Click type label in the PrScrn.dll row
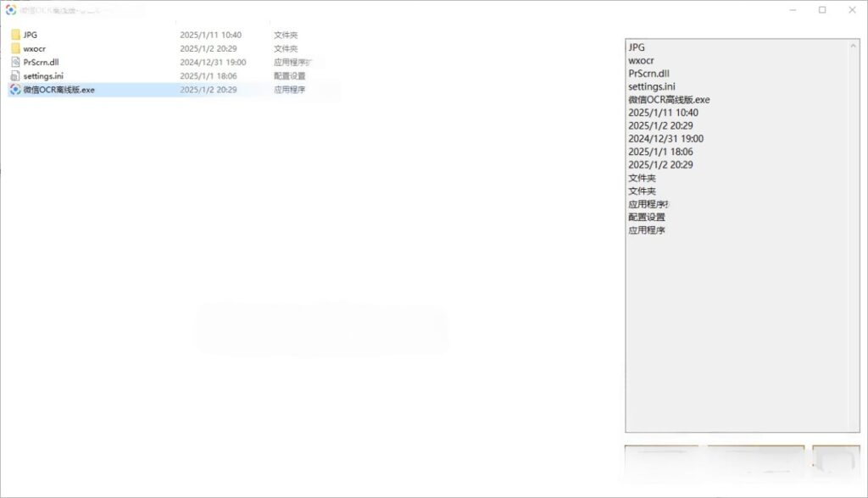 292,62
